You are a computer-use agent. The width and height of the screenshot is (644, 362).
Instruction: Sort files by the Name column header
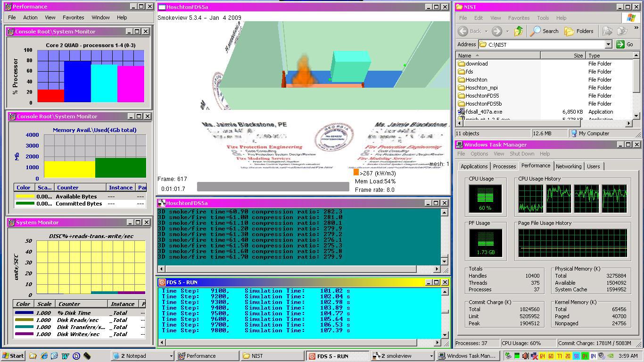(x=498, y=56)
